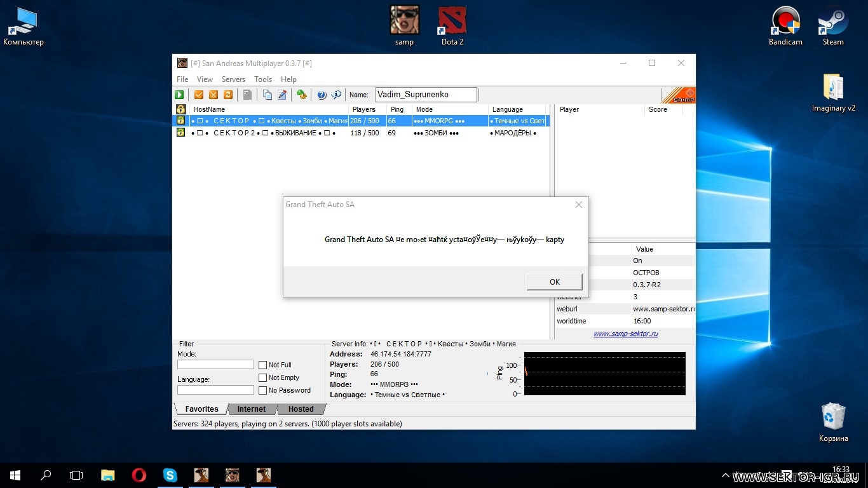Click the About info bubble icon
The width and height of the screenshot is (868, 488).
click(x=336, y=95)
